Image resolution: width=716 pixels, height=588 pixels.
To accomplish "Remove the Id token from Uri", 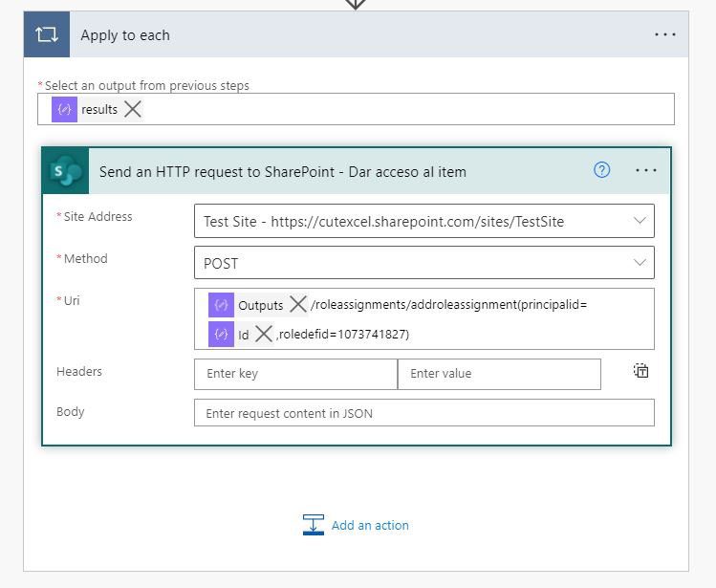I will coord(264,334).
